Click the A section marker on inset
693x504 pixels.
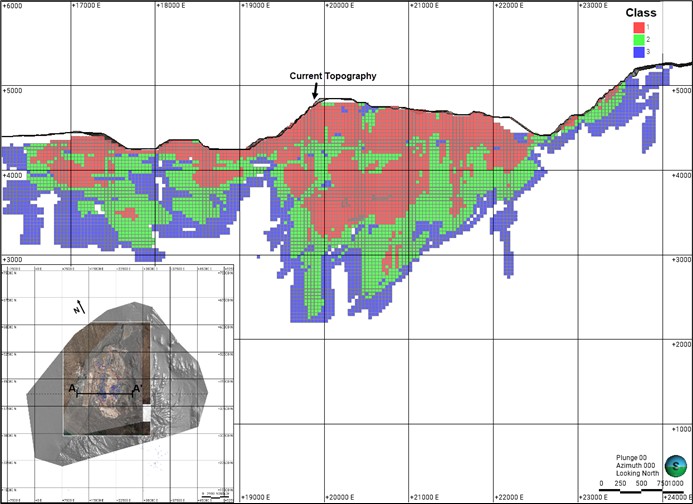[72, 388]
